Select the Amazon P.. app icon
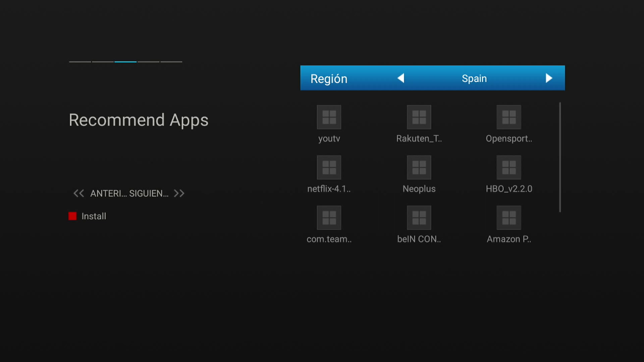The width and height of the screenshot is (644, 362). tap(508, 218)
